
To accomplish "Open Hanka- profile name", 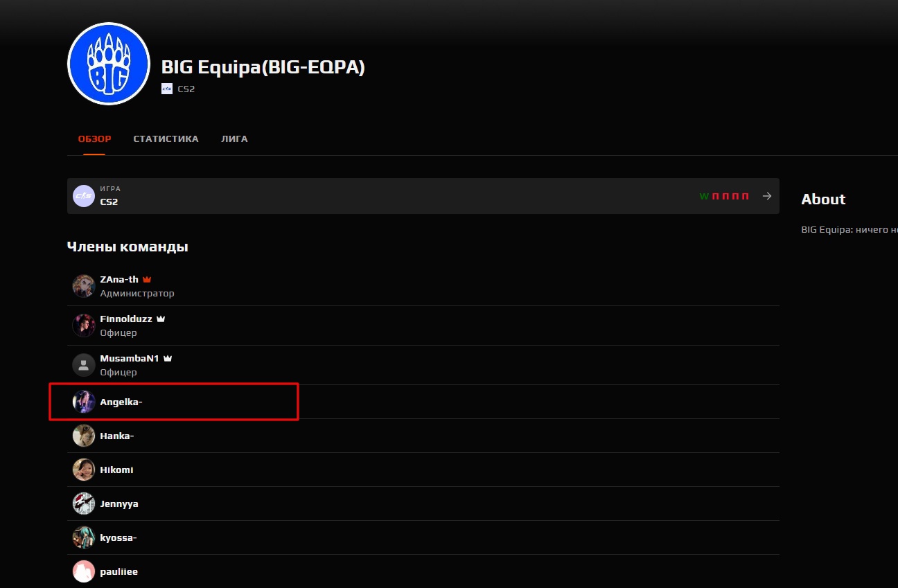I will pyautogui.click(x=117, y=436).
